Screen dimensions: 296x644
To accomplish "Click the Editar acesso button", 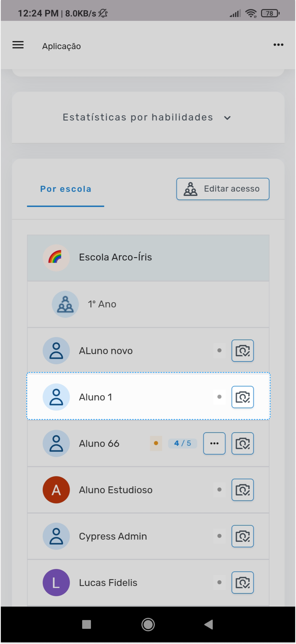I will click(x=223, y=189).
